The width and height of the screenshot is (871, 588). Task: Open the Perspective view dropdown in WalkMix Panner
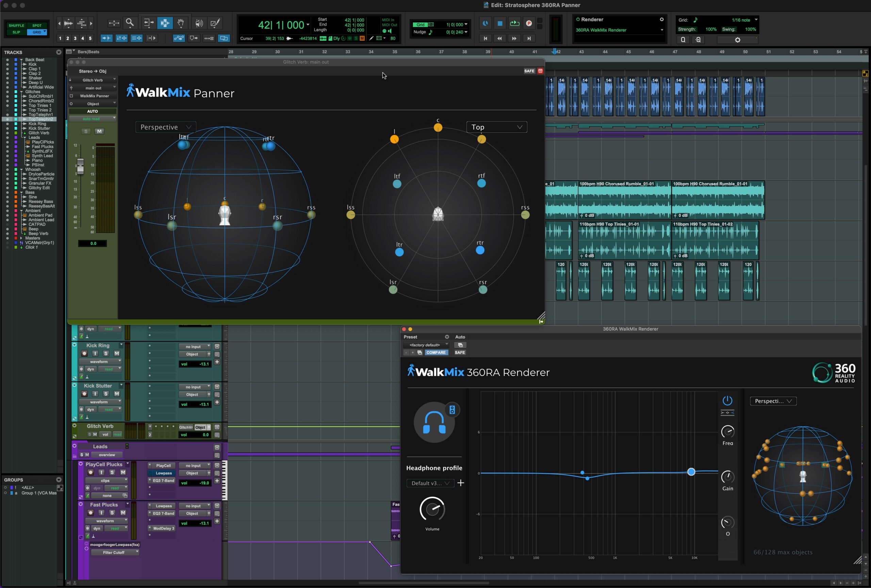click(165, 127)
